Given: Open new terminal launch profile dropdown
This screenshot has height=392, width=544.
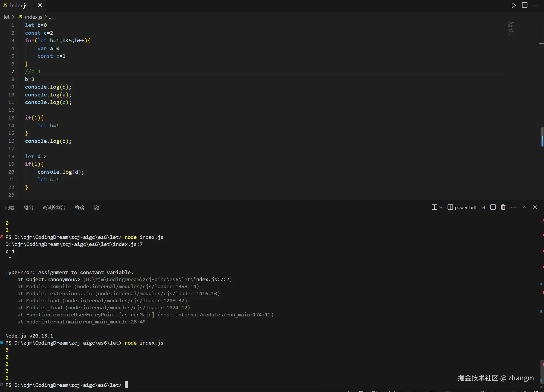Looking at the screenshot, I should point(441,207).
